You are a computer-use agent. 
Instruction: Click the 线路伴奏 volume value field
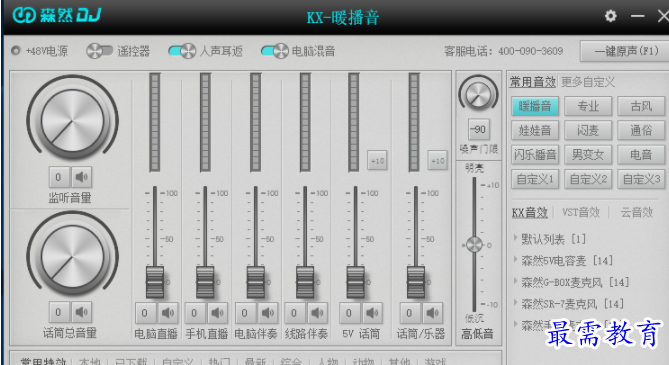pos(294,313)
